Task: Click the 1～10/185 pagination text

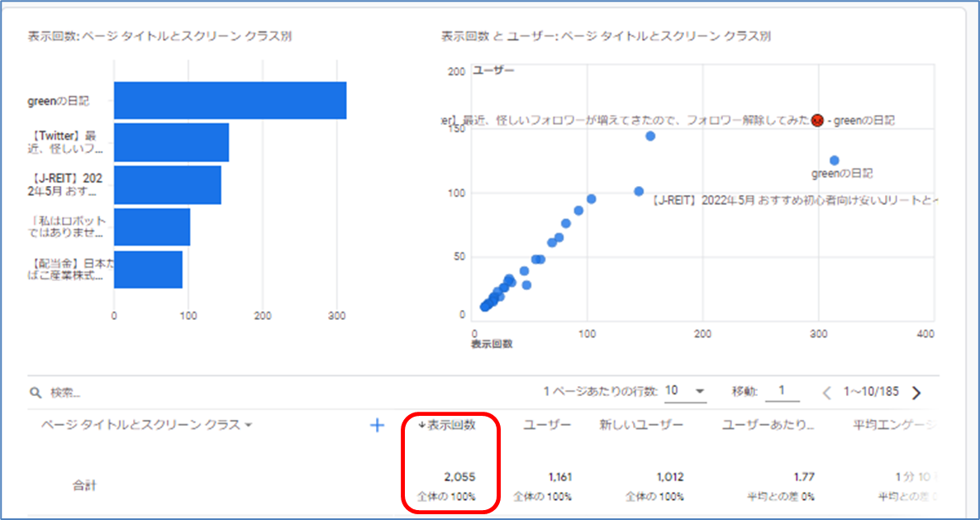Action: [x=871, y=393]
